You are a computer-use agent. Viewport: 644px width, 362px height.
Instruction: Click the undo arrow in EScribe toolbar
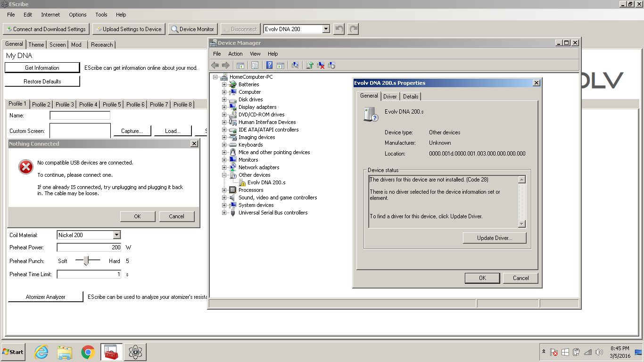coord(339,29)
